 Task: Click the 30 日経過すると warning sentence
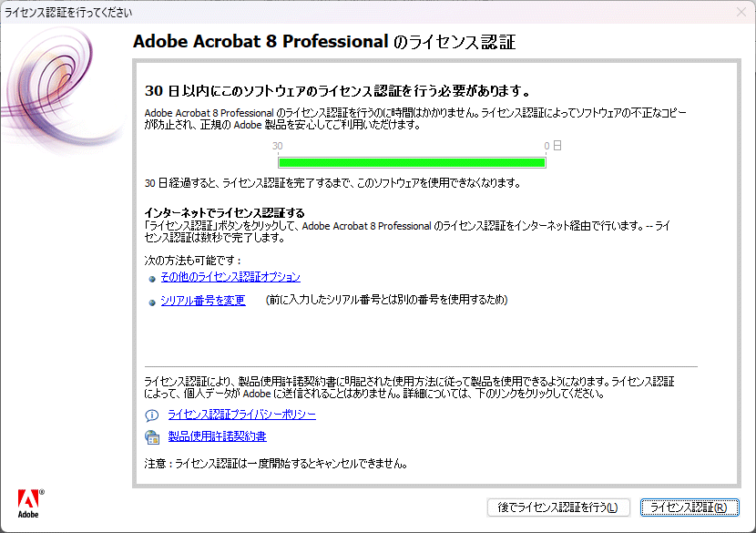pyautogui.click(x=332, y=183)
